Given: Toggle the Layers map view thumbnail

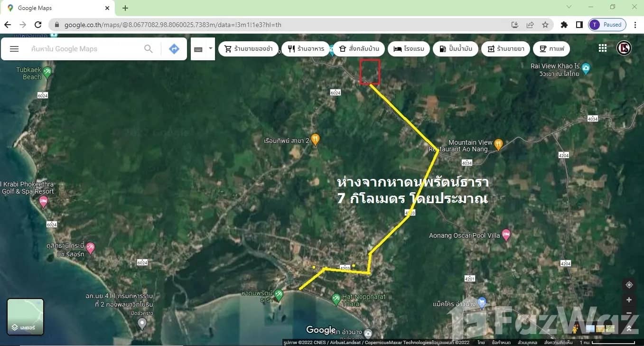Looking at the screenshot, I should 25,317.
